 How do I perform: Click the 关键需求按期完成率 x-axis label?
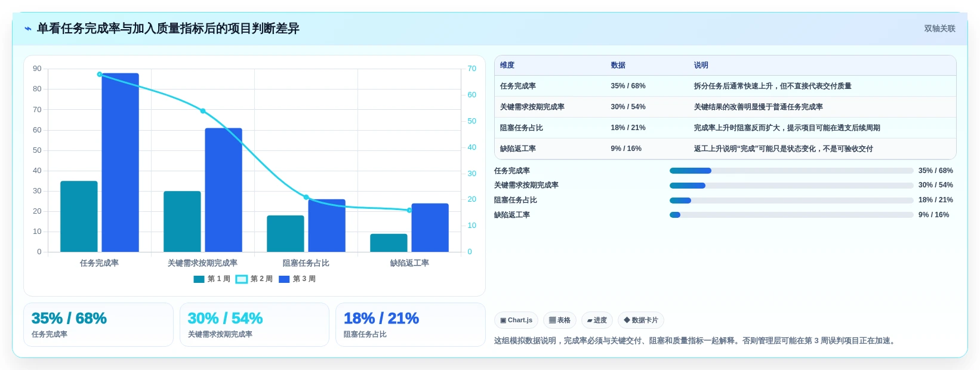click(203, 263)
